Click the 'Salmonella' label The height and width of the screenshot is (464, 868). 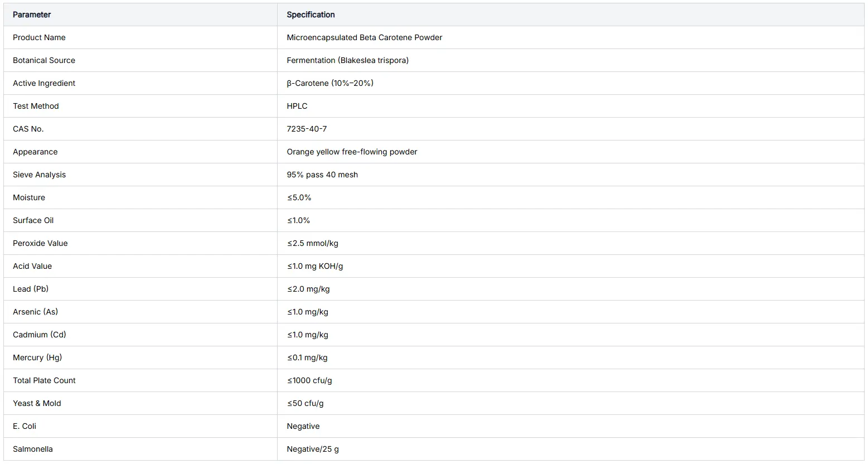click(x=33, y=449)
